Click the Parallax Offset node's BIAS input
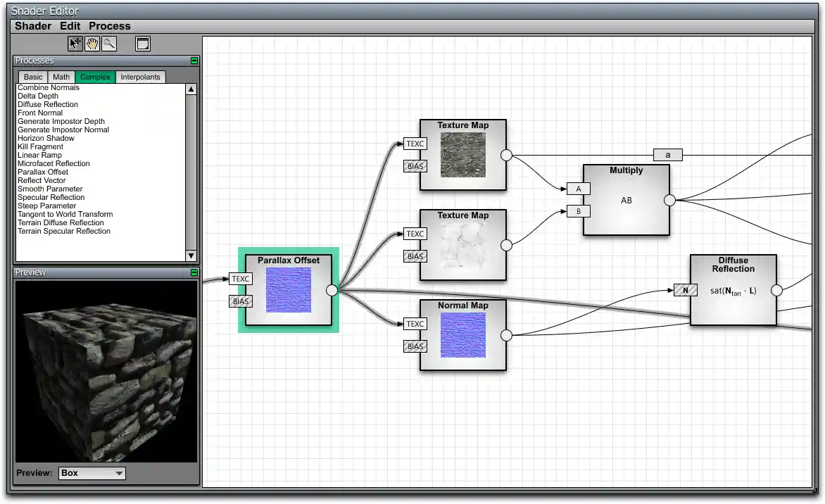The width and height of the screenshot is (825, 504). 241,301
